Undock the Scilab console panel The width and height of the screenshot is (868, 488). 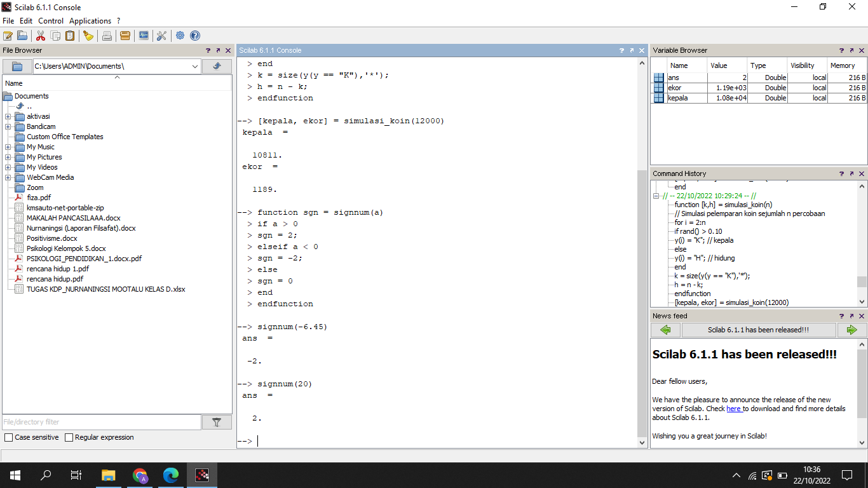click(x=632, y=50)
